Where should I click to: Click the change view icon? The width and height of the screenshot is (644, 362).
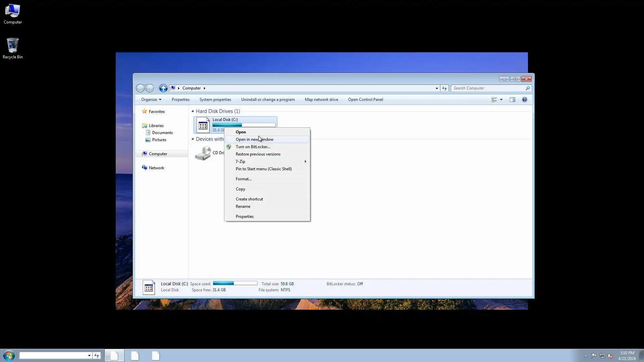tap(494, 100)
